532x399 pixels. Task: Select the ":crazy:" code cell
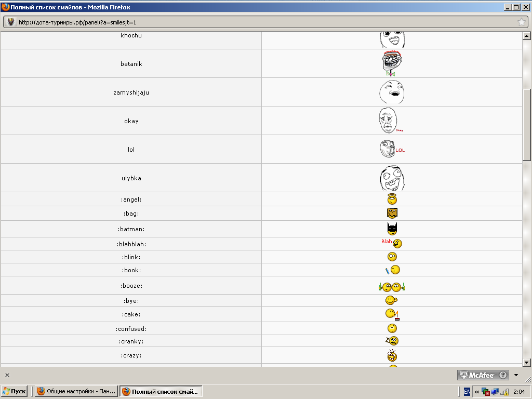(x=131, y=355)
